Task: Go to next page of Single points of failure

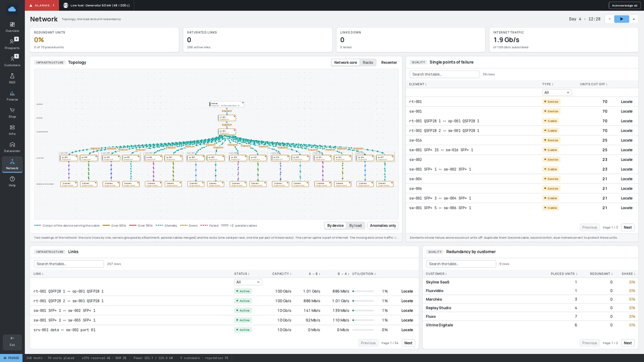Action: pos(627,227)
